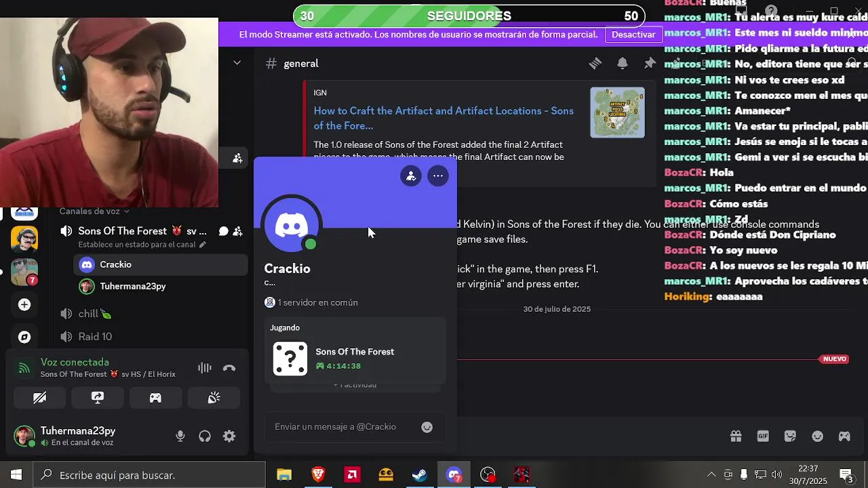Click 'Voz conectada' connection details
Screen dimensions: 868x488
coord(75,363)
